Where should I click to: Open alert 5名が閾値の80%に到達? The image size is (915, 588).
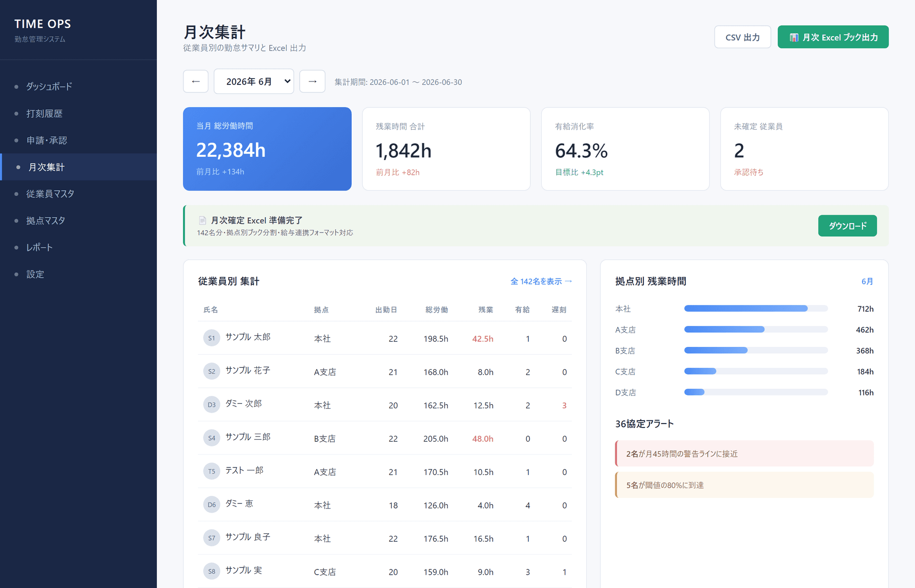tap(744, 485)
